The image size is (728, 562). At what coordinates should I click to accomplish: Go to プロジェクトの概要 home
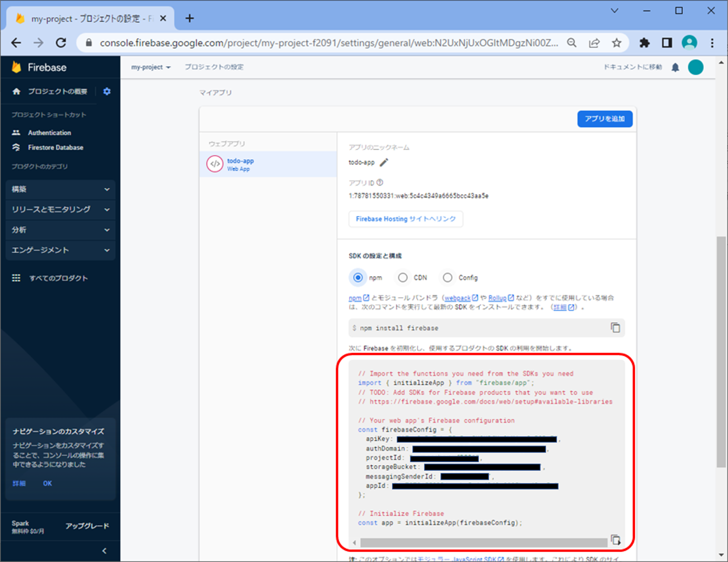point(50,91)
